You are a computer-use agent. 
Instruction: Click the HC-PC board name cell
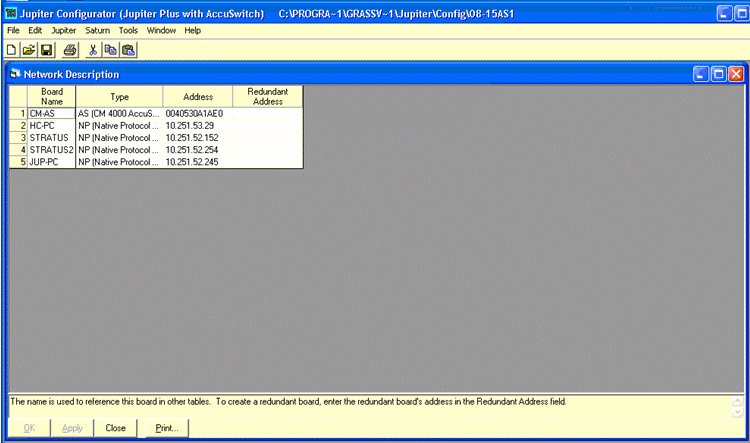coord(52,126)
